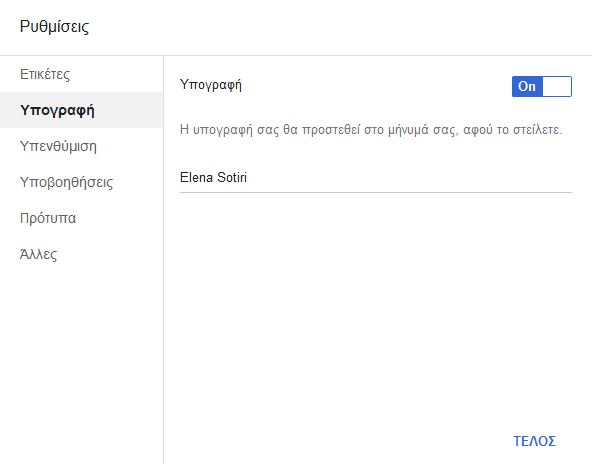Viewport: 592px width, 464px height.
Task: Click at the start of the name Elena
Action: (180, 177)
